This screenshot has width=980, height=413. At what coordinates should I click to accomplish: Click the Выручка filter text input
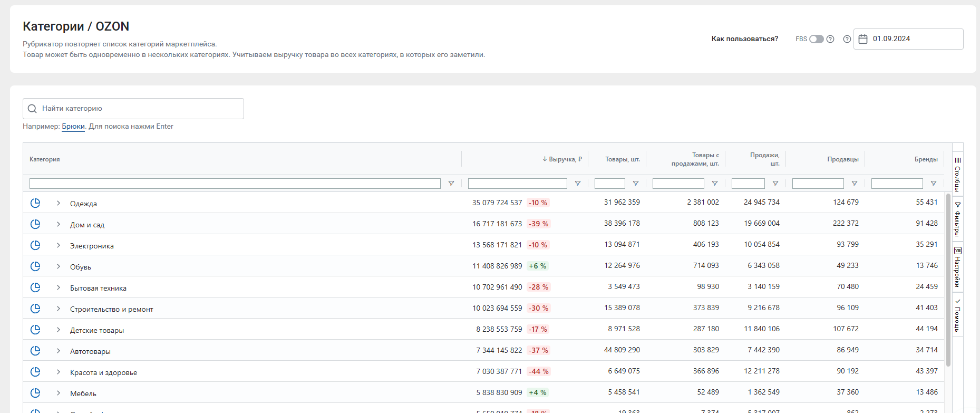(x=518, y=184)
